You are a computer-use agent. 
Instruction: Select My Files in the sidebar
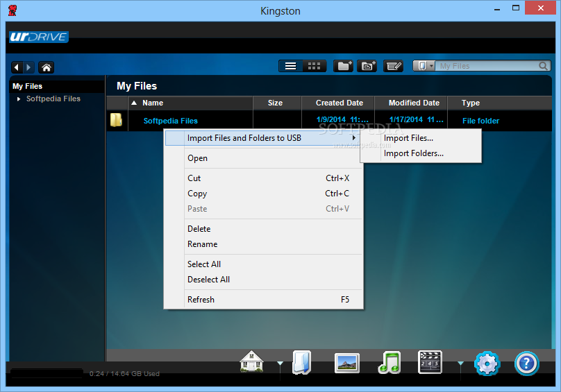[x=28, y=86]
